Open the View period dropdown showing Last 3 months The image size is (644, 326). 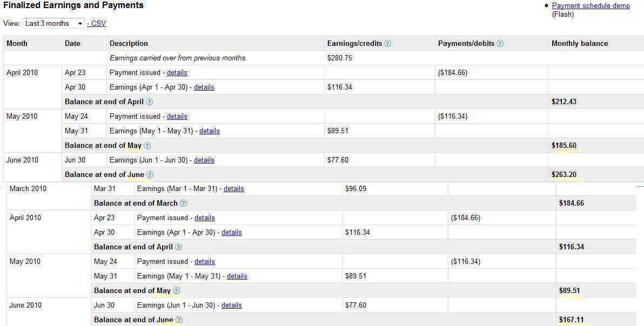tap(54, 23)
